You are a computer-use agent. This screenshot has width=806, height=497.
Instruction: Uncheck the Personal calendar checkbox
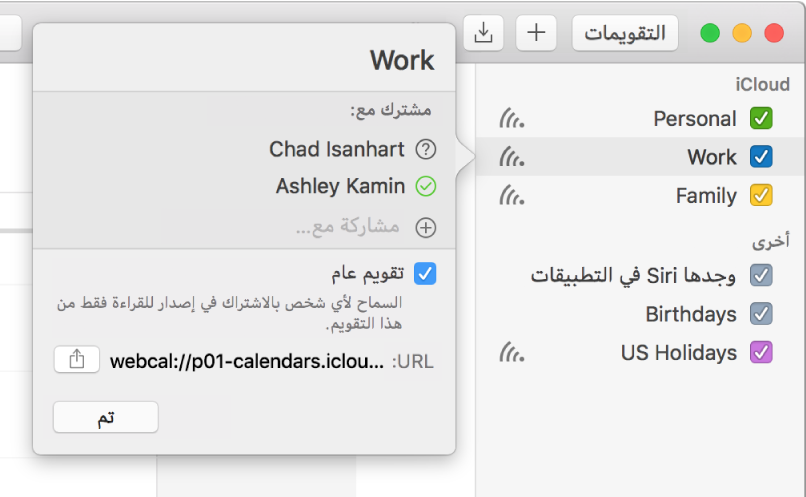coord(761,119)
